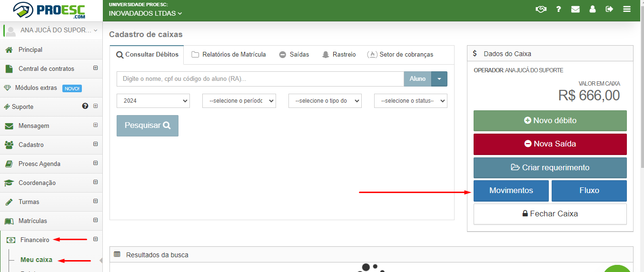Open the ANA JUCÁ DO SUPOR user dropdown
644x272 pixels.
(x=59, y=30)
